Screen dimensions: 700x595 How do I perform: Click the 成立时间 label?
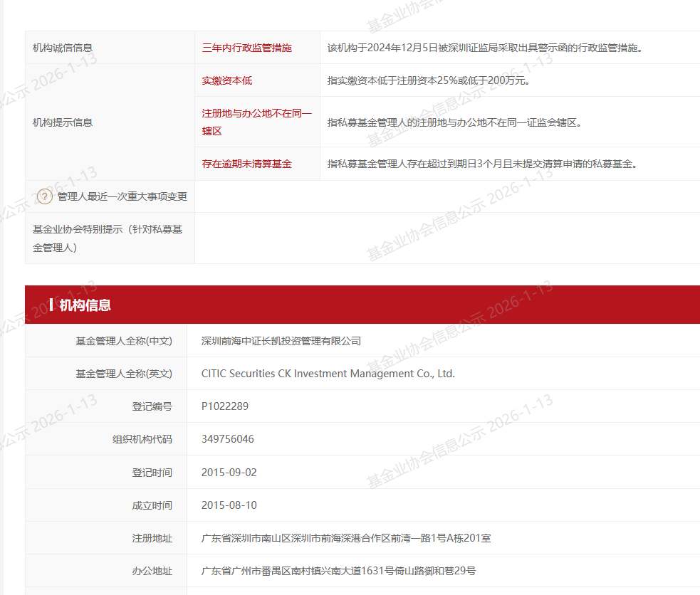(x=152, y=506)
